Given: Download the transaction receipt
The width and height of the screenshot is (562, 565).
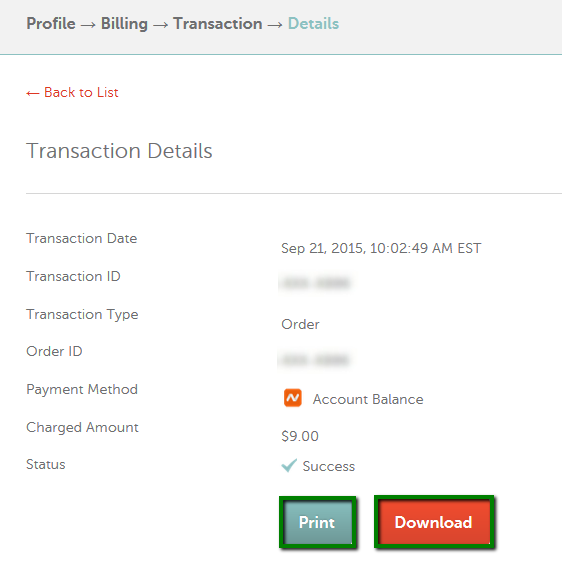Looking at the screenshot, I should click(x=434, y=522).
